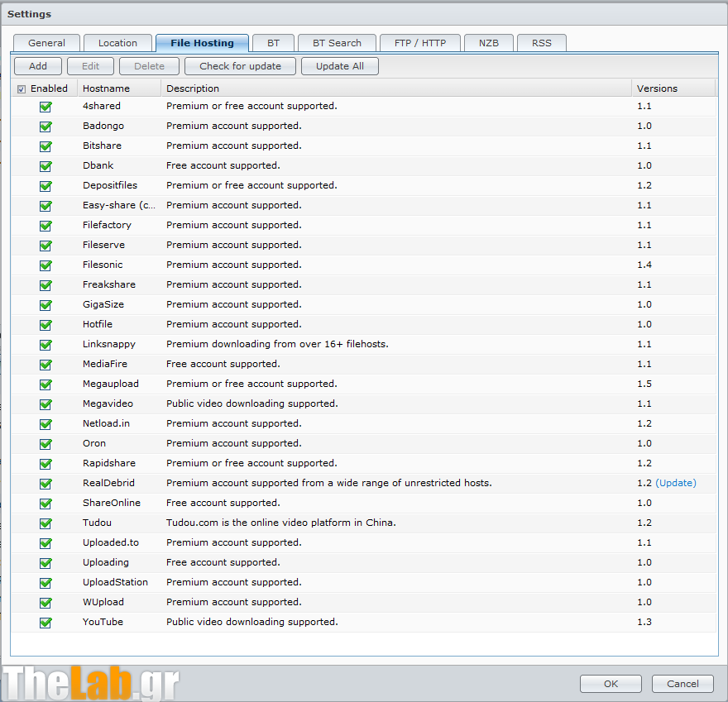The height and width of the screenshot is (702, 728).
Task: Toggle the Fileserve enabled checkbox
Action: (45, 246)
